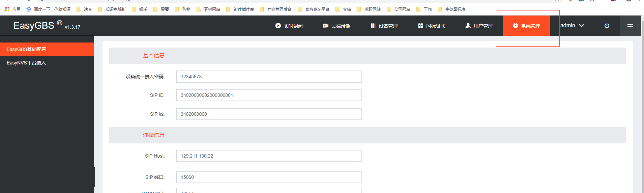Click the play icon beside 实时调阅
Image resolution: width=644 pixels, height=193 pixels.
[278, 26]
